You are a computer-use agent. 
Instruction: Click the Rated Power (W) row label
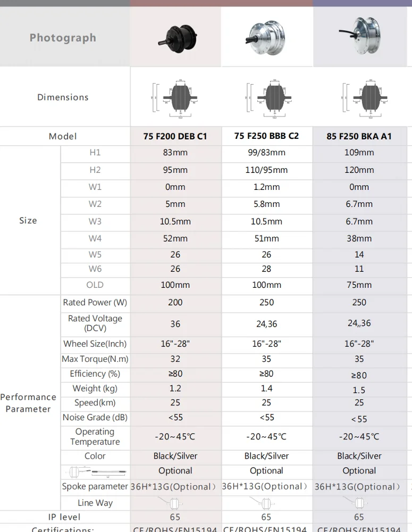pyautogui.click(x=95, y=302)
